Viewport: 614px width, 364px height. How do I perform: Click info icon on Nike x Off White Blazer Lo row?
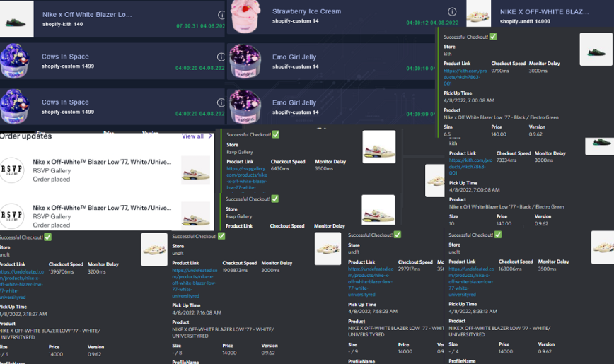click(x=221, y=15)
